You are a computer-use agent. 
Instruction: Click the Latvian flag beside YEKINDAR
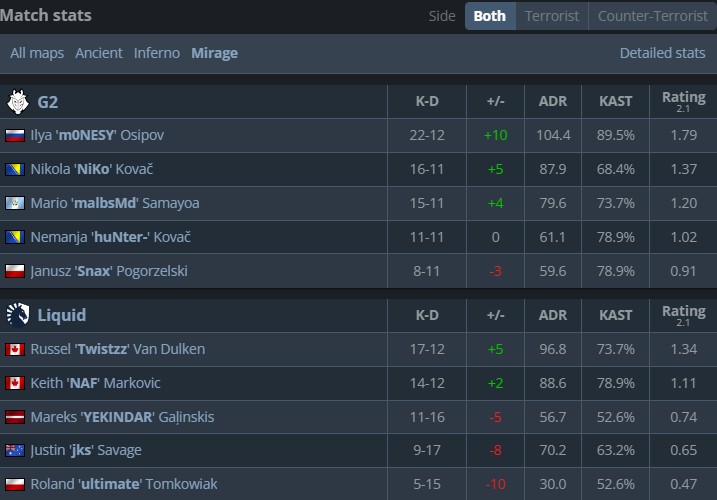(x=15, y=417)
